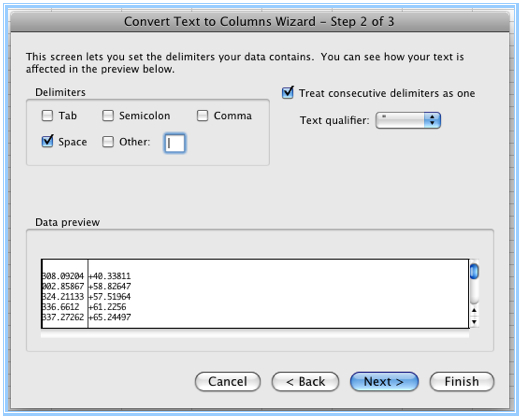This screenshot has width=522, height=420.
Task: Click the horizontal scrollbar under preview
Action: 255,335
